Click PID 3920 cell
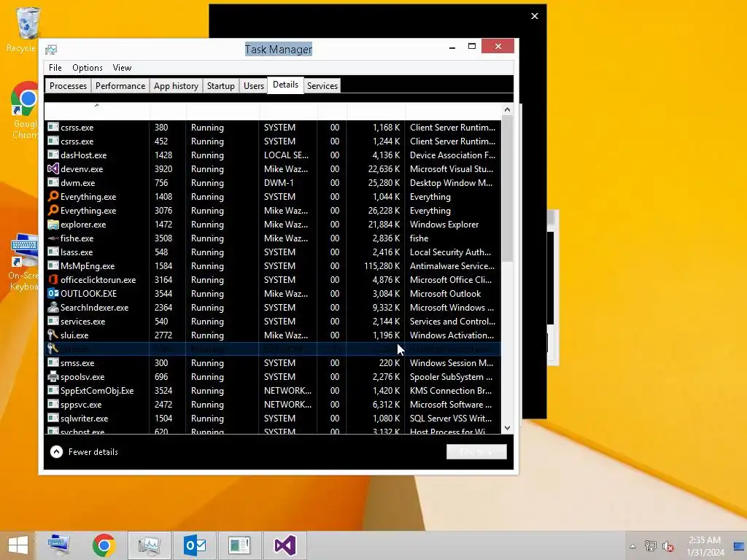Image resolution: width=747 pixels, height=560 pixels. pyautogui.click(x=163, y=168)
